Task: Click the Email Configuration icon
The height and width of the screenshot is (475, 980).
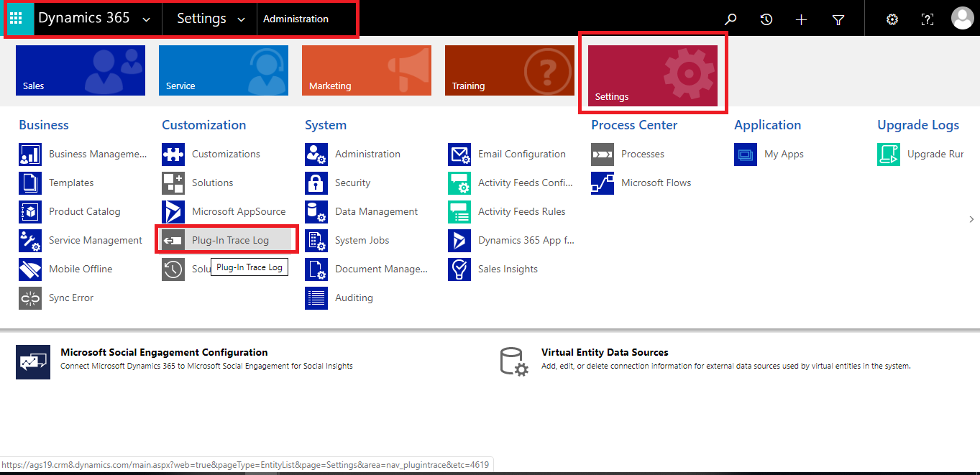Action: pyautogui.click(x=459, y=154)
